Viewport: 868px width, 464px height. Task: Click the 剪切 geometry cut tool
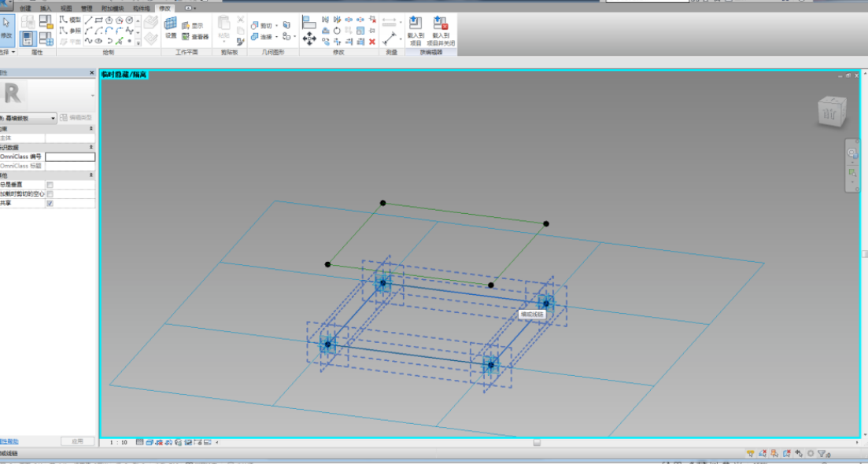261,25
